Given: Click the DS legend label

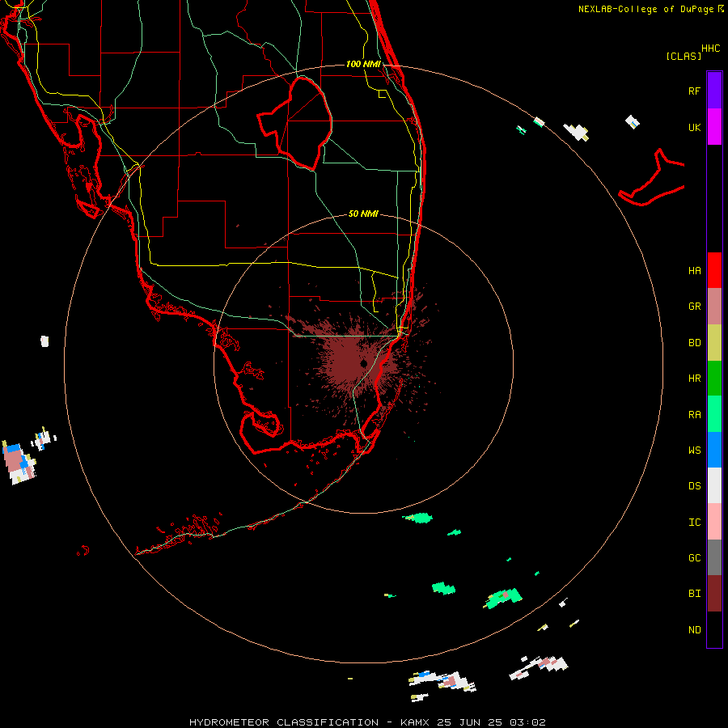Looking at the screenshot, I should 694,486.
